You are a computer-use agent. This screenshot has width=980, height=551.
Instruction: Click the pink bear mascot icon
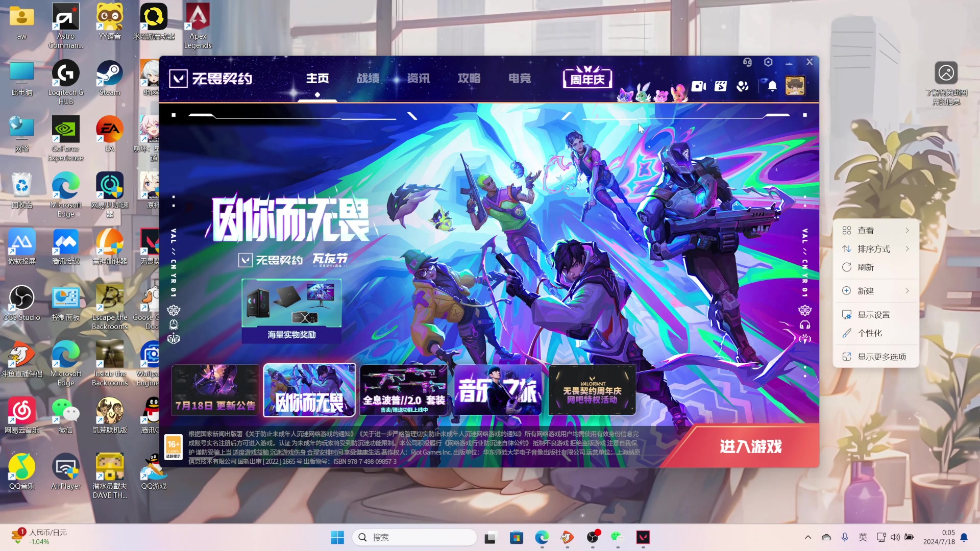pyautogui.click(x=661, y=95)
